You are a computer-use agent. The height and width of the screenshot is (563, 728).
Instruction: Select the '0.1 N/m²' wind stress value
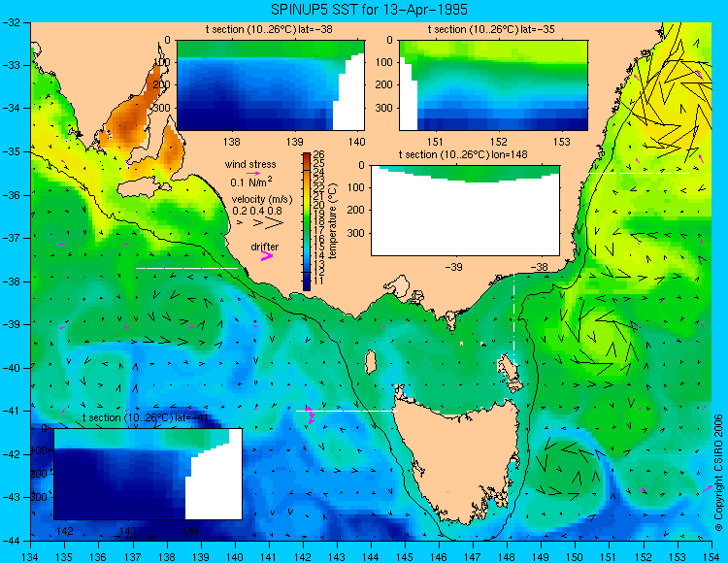250,182
